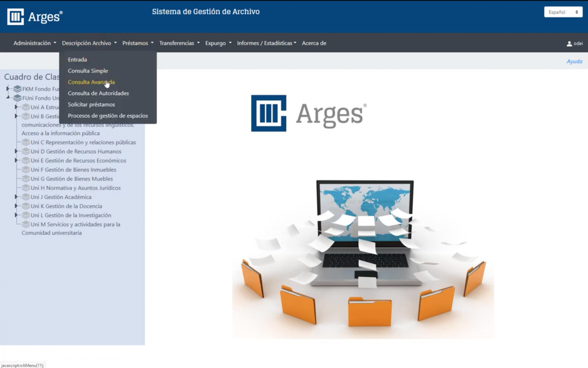Select Consulta Avanzada from the menu
The width and height of the screenshot is (588, 368).
(91, 82)
